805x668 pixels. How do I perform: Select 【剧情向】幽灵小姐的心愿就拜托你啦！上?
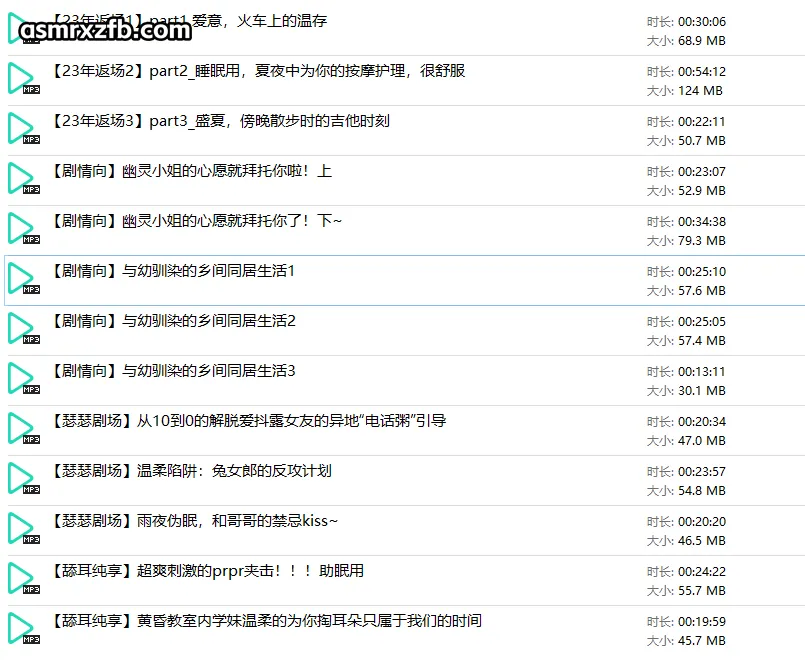click(191, 171)
